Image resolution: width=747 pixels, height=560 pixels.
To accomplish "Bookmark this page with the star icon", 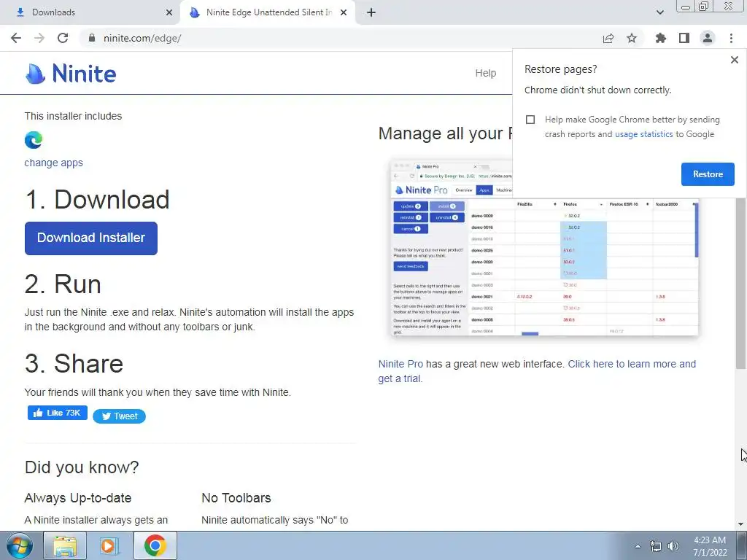I will pos(632,38).
